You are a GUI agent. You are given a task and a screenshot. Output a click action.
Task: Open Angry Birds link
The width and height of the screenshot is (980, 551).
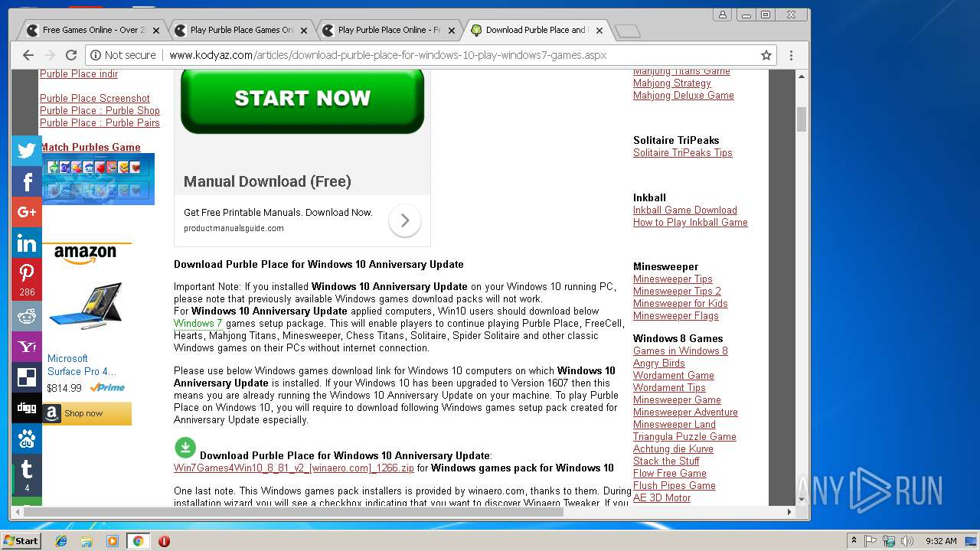click(x=659, y=364)
